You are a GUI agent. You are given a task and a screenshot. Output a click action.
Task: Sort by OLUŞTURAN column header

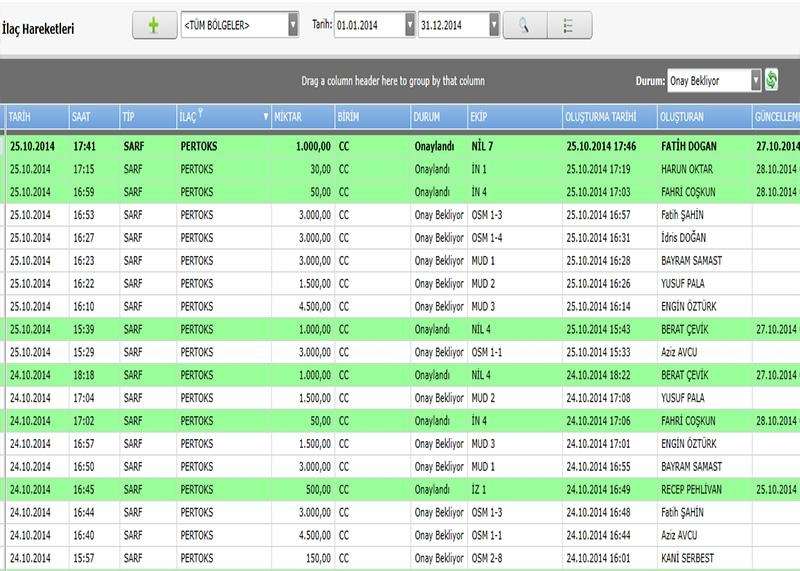click(705, 117)
